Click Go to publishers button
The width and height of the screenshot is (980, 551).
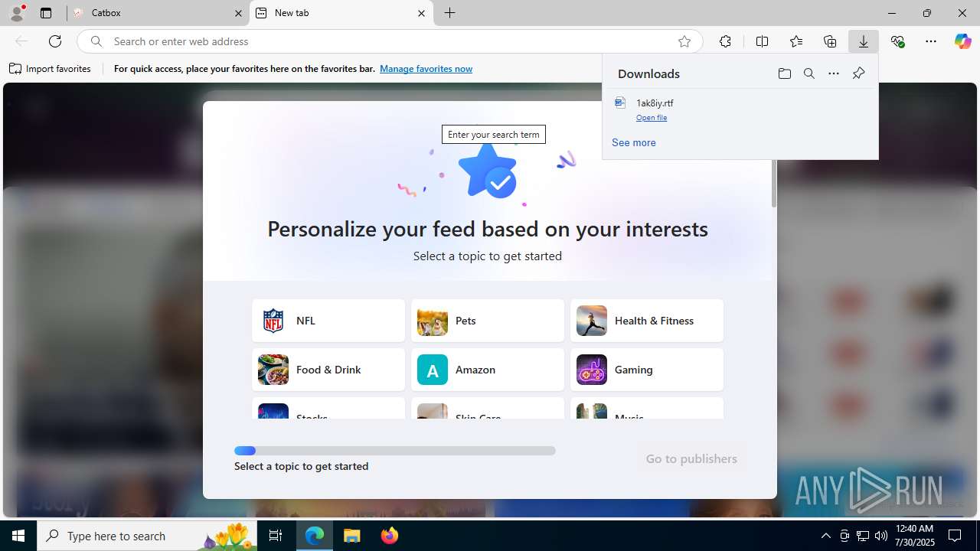691,458
